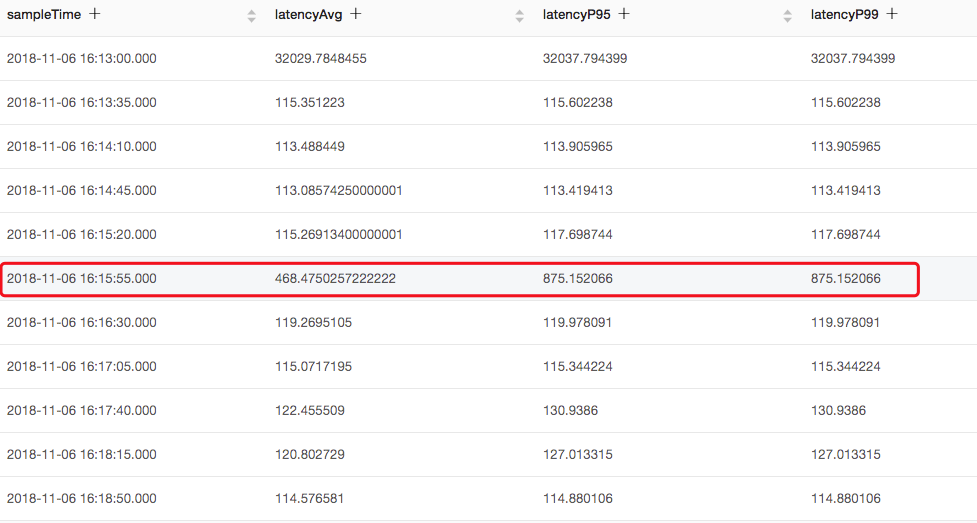
Task: Select timestamp 2018-11-06 16:14:10.000
Action: [x=82, y=146]
